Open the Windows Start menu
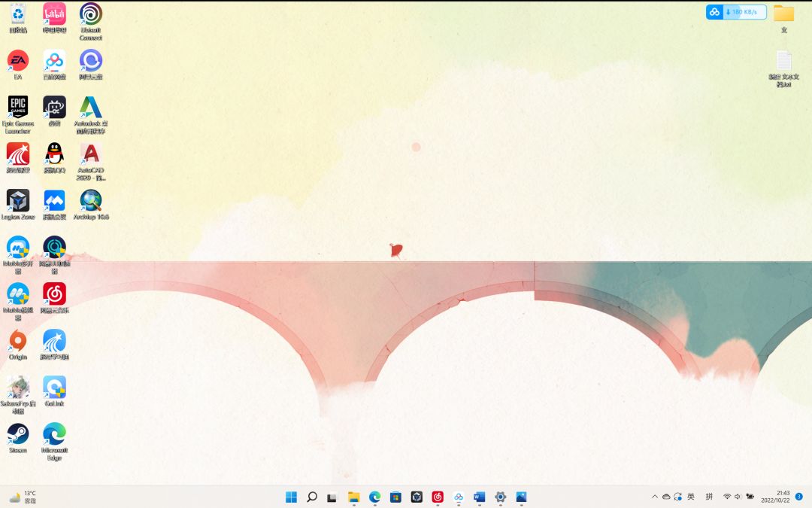Image resolution: width=812 pixels, height=508 pixels. [292, 497]
